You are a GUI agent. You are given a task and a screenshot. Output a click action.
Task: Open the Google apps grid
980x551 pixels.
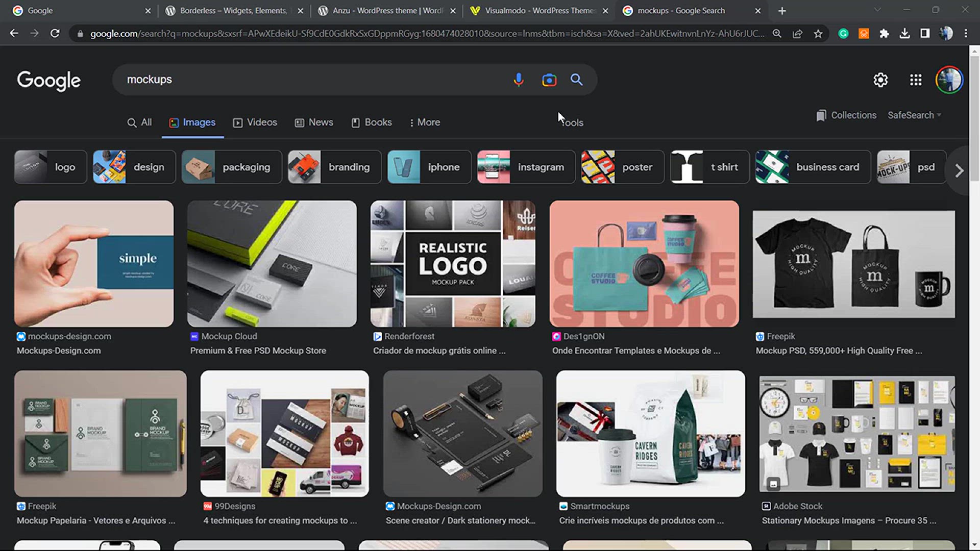click(x=916, y=80)
